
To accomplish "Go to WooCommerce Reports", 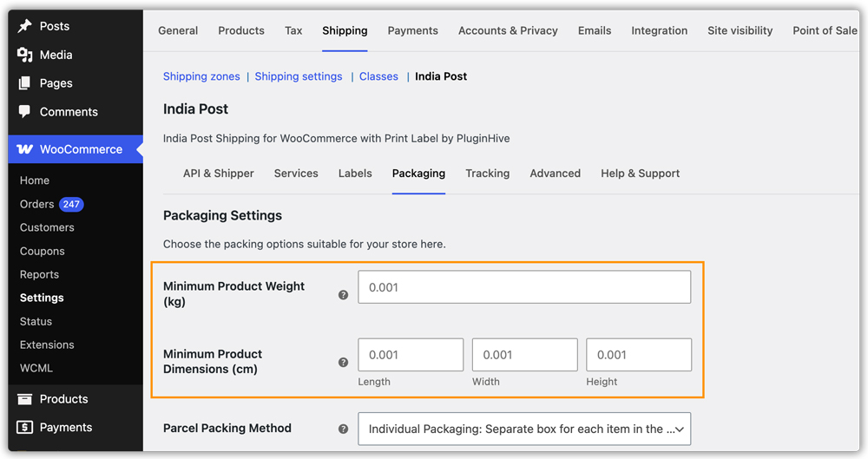I will (x=39, y=275).
